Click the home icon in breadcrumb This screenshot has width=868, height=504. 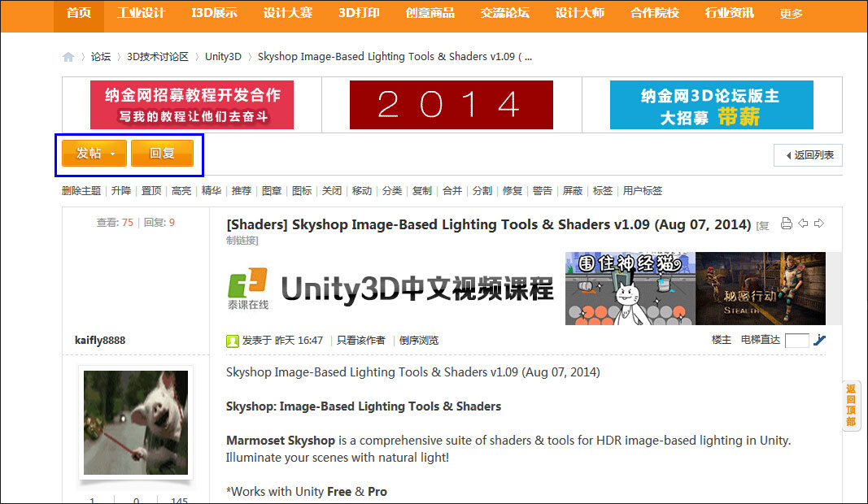pyautogui.click(x=68, y=57)
